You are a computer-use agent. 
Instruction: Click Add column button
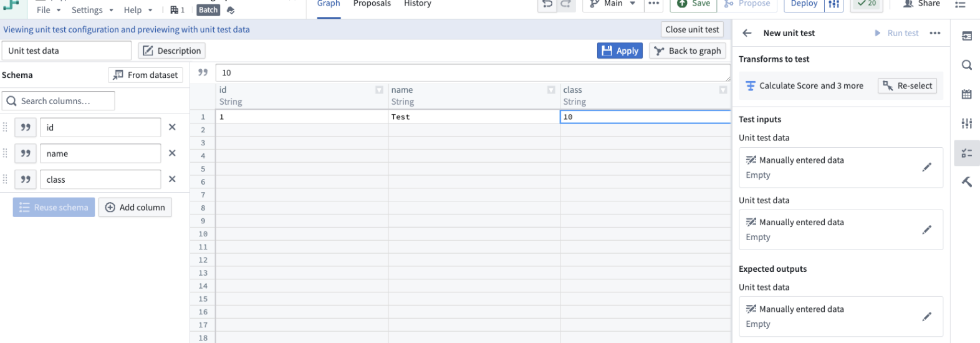tap(135, 208)
